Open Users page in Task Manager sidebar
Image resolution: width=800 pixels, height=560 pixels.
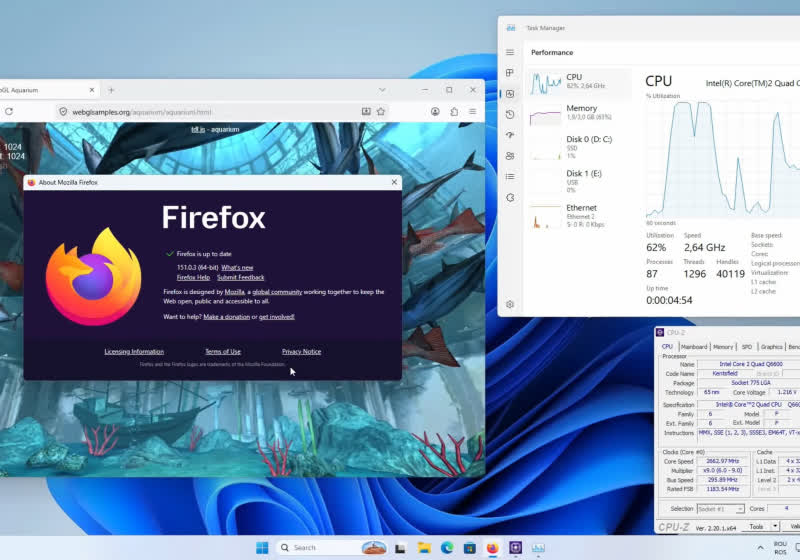(x=510, y=156)
